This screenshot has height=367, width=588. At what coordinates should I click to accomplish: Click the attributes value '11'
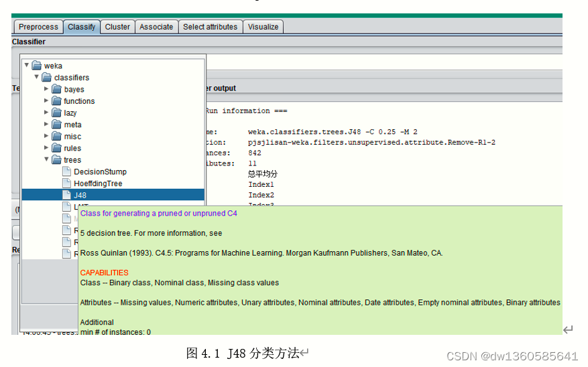[x=252, y=163]
